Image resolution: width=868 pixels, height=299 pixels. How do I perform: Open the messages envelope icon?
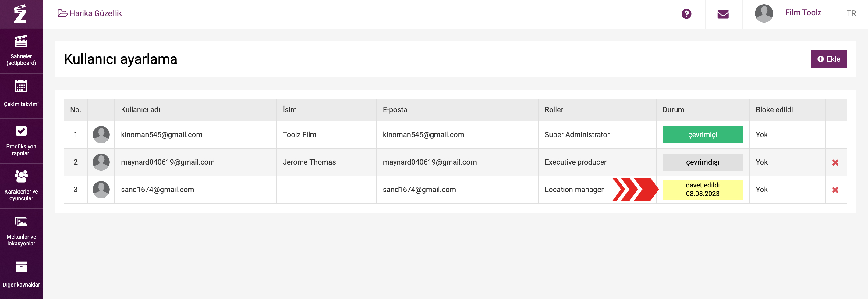723,14
